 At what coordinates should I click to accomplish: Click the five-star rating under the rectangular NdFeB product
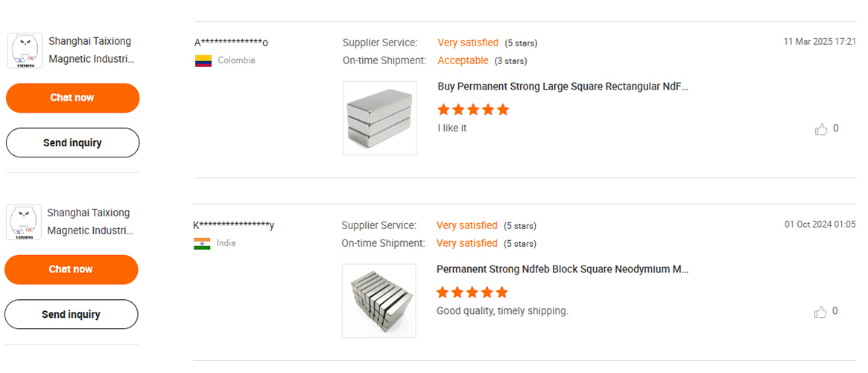[473, 110]
